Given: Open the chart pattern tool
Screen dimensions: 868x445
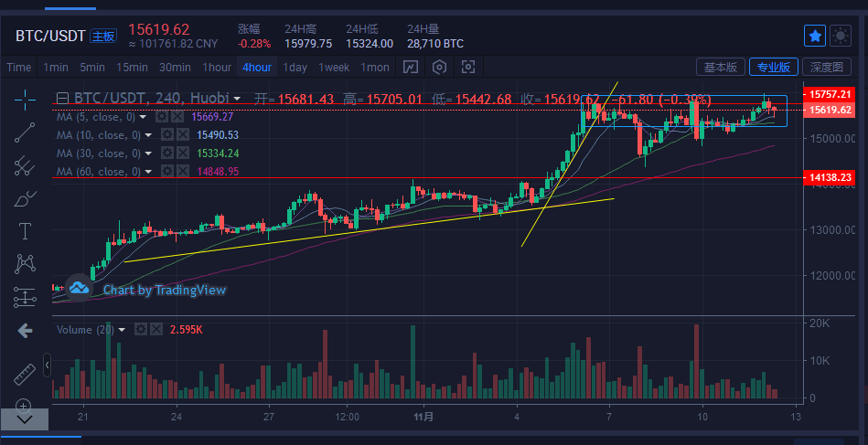Looking at the screenshot, I should [x=25, y=264].
